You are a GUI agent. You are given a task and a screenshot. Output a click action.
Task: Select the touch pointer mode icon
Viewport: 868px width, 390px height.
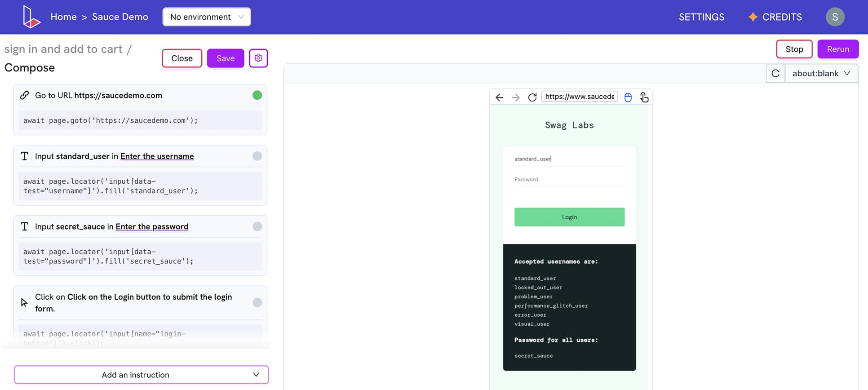click(644, 97)
